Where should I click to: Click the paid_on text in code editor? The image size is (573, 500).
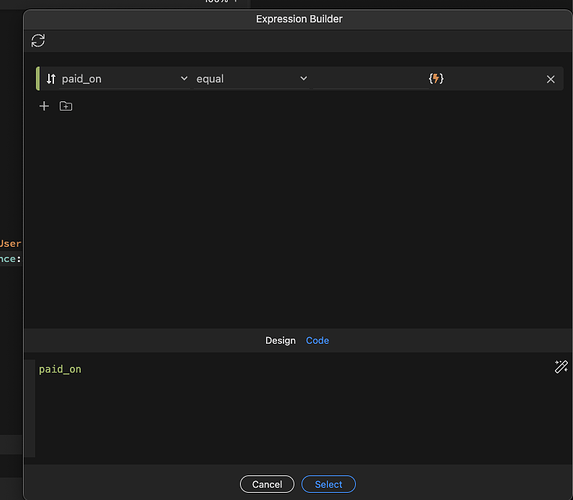(60, 369)
